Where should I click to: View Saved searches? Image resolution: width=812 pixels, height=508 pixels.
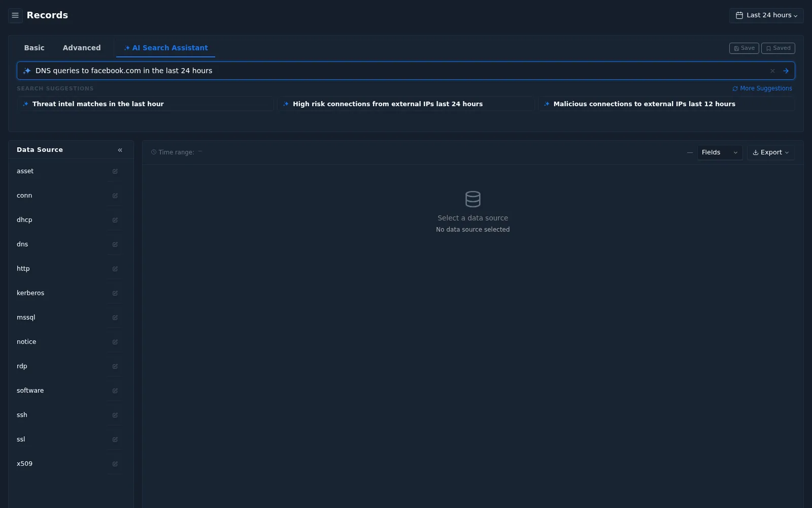click(778, 48)
